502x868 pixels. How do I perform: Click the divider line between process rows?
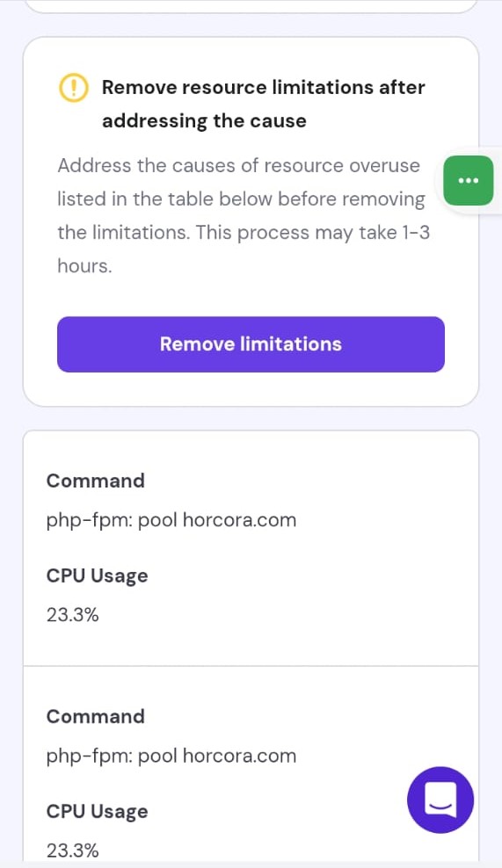[x=251, y=666]
